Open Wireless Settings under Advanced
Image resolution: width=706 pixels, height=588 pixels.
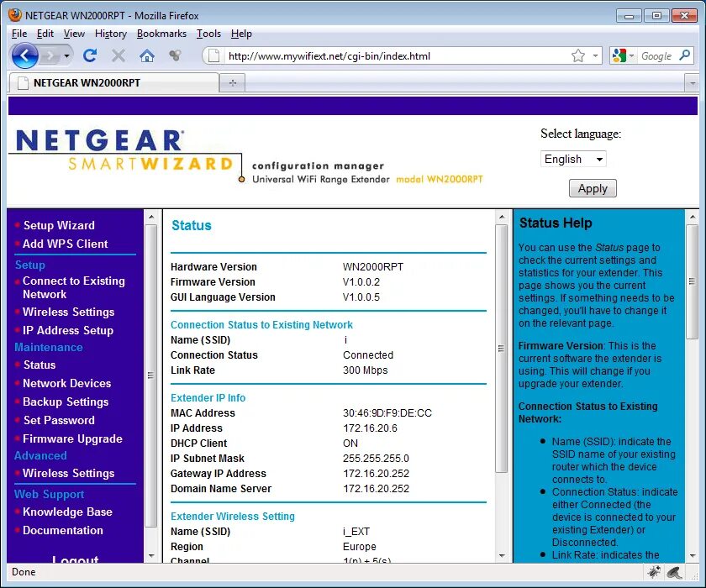(68, 473)
